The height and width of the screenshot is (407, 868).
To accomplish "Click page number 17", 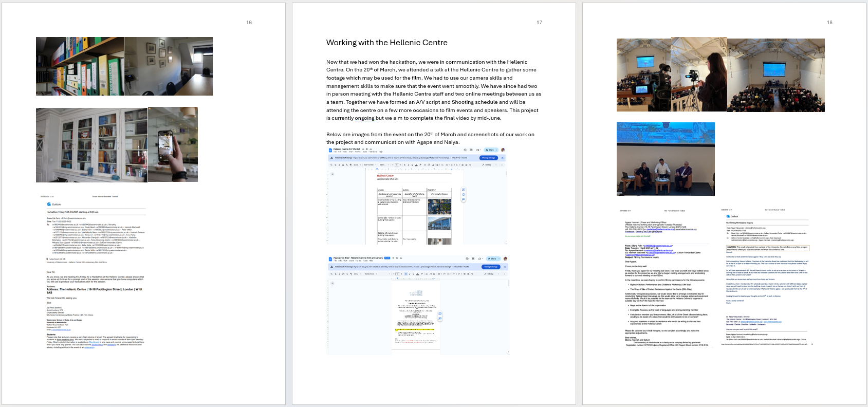I will tap(539, 23).
